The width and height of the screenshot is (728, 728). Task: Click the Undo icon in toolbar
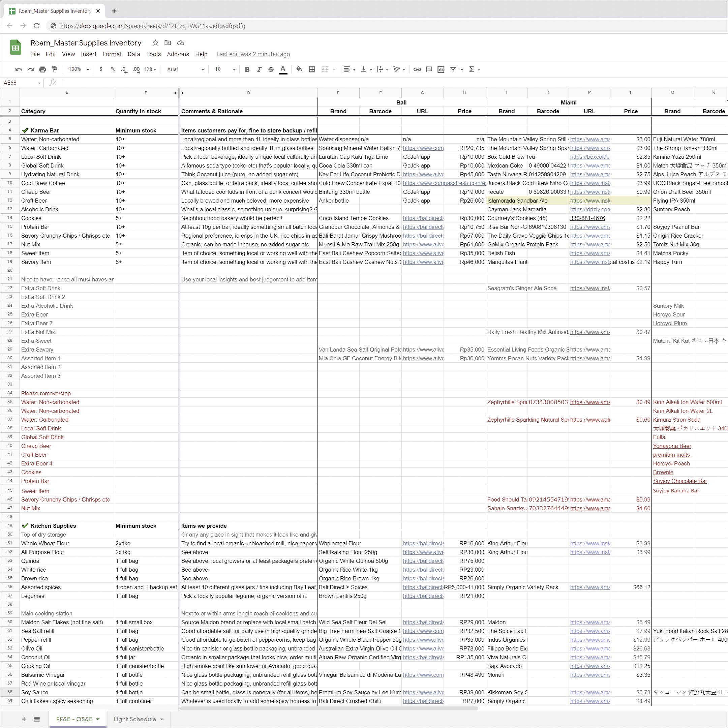(x=19, y=69)
